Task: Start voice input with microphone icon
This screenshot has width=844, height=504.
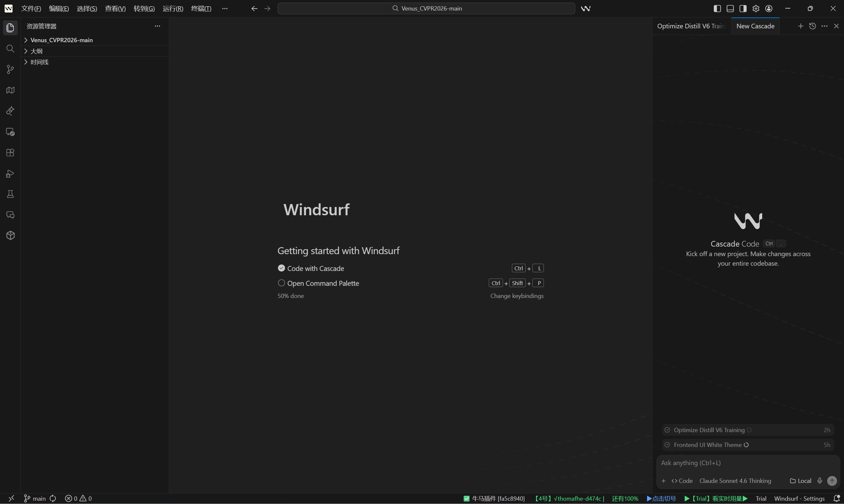Action: click(820, 481)
